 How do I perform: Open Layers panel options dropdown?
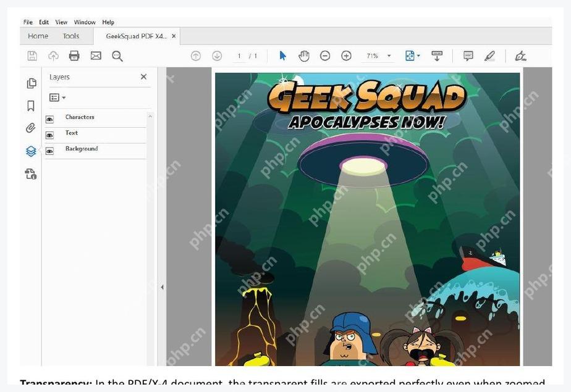(x=57, y=98)
